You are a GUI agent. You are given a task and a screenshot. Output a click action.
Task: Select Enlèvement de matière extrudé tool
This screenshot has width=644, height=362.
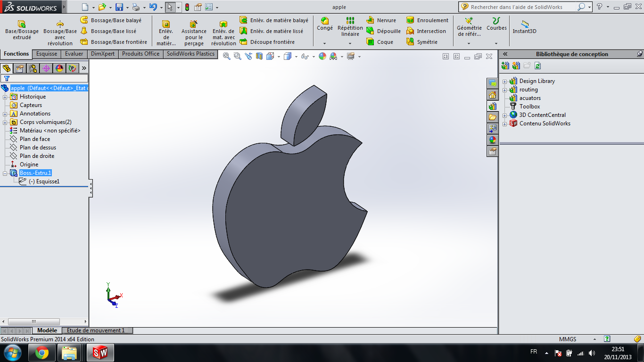[x=165, y=33]
